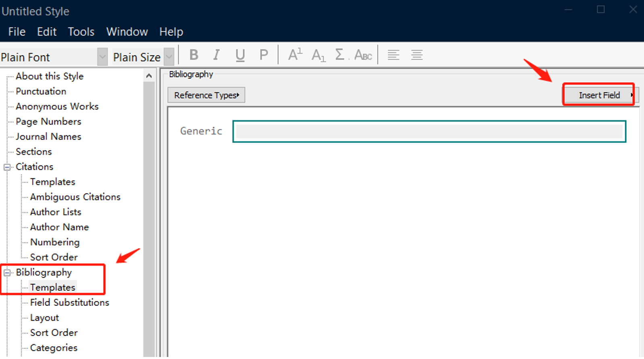The image size is (644, 359).
Task: Apply subscript formatting
Action: pos(318,55)
